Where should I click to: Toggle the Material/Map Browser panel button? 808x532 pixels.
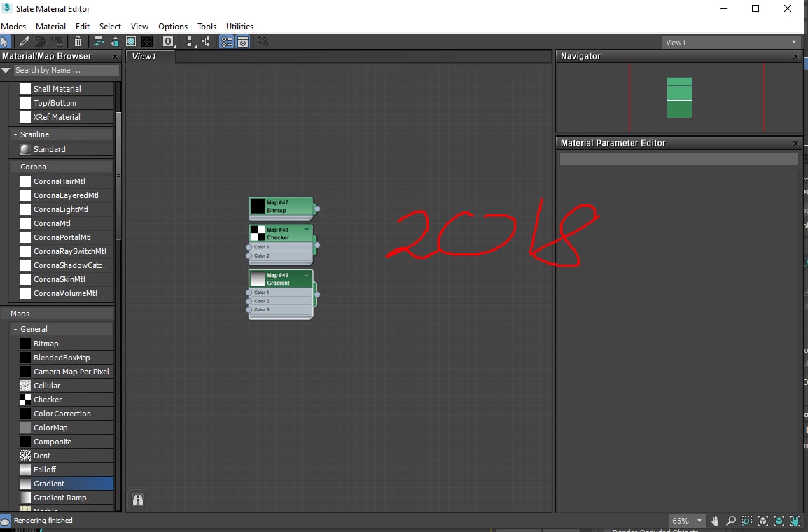click(x=227, y=42)
